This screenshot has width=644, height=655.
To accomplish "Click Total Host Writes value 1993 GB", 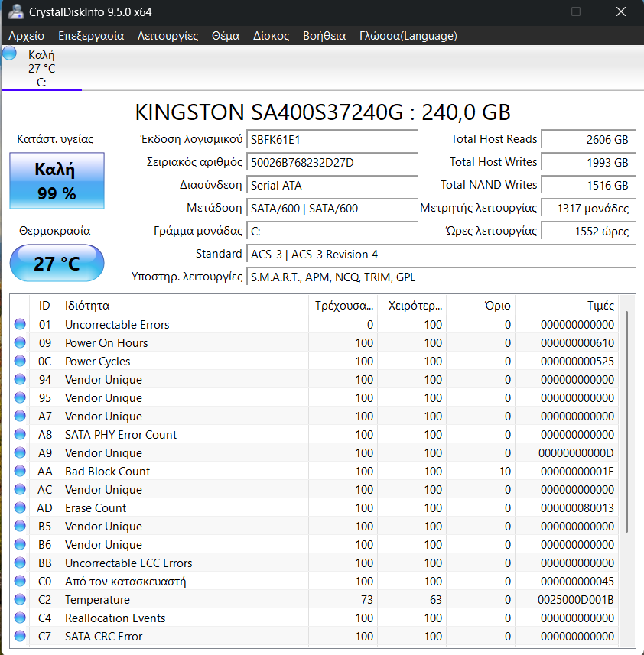I will (588, 163).
